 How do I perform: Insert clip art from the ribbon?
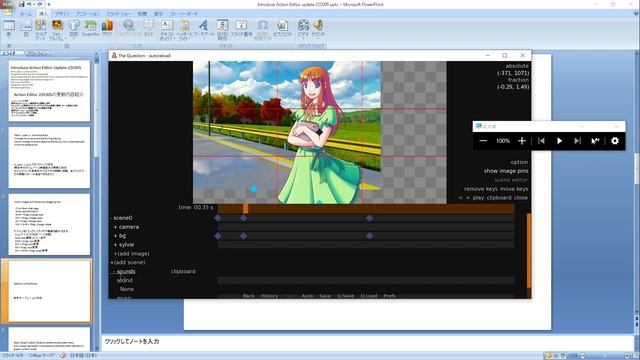tap(41, 29)
